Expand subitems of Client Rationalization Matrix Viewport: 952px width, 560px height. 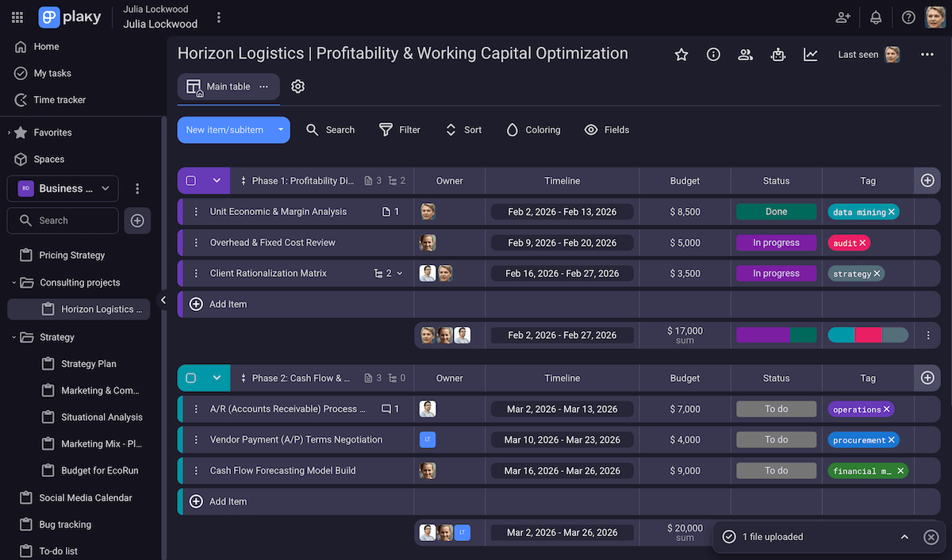coord(399,274)
